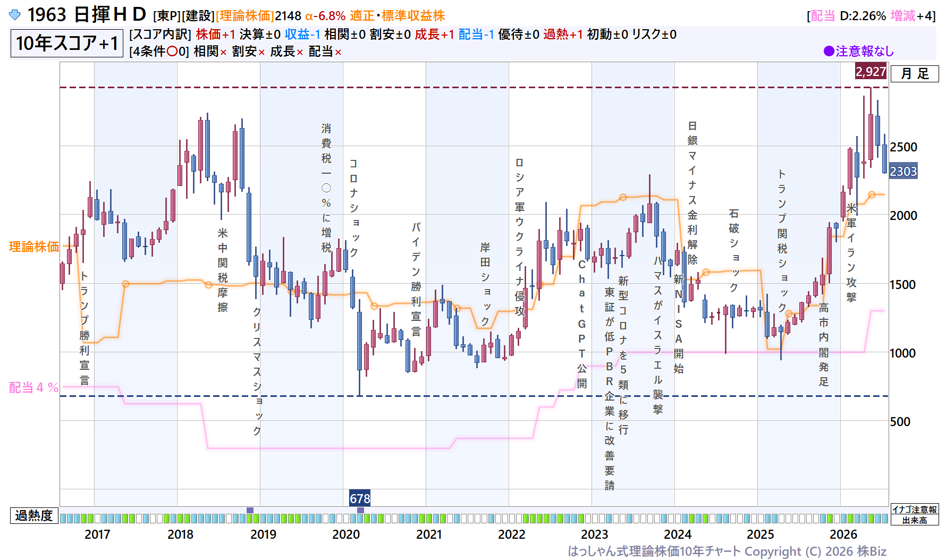Click the copyright はっしゃん式理論株価 footer text

[x=727, y=551]
